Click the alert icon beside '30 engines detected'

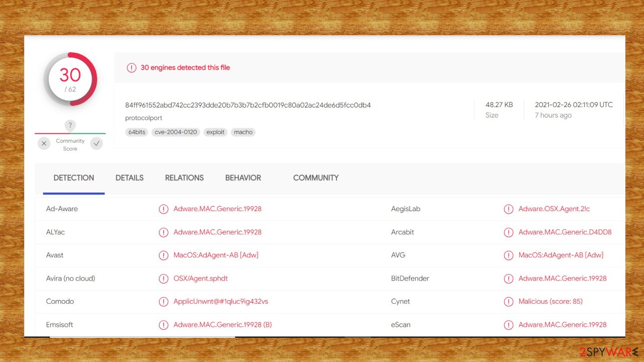pyautogui.click(x=131, y=68)
